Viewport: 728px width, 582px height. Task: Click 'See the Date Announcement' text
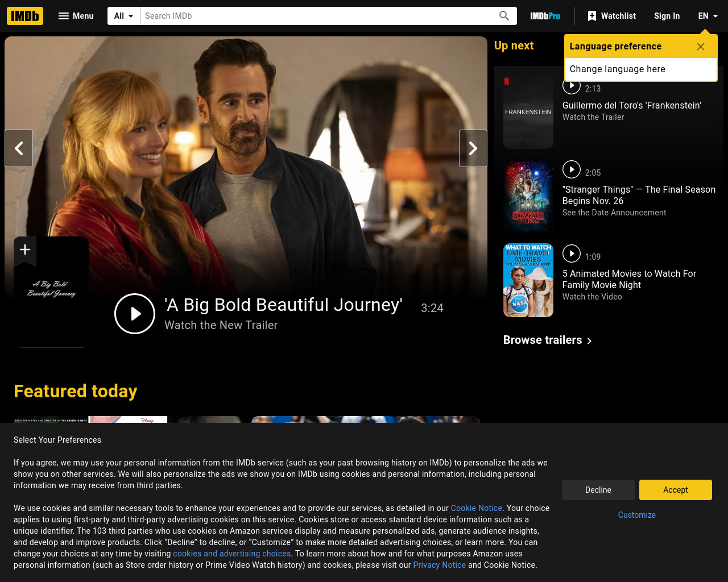point(614,213)
